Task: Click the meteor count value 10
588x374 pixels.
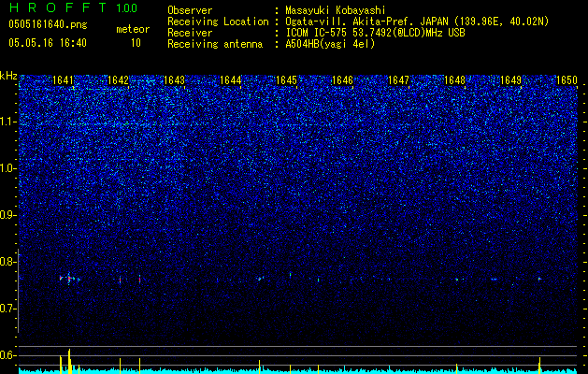Action: point(136,43)
